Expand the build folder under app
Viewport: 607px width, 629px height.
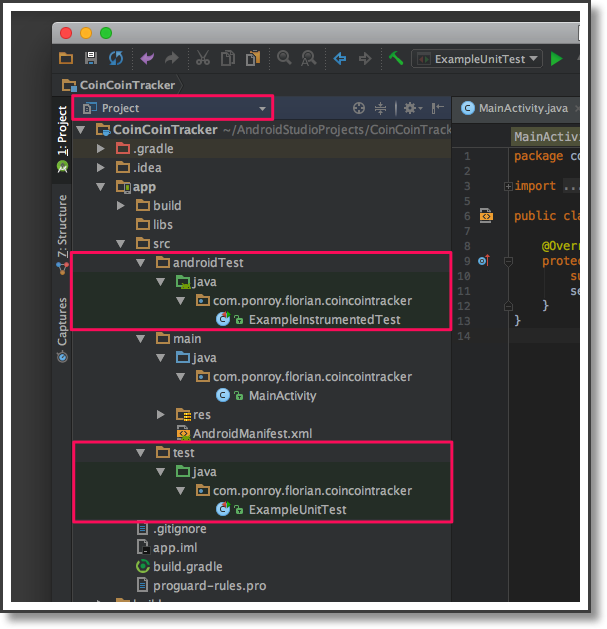(x=120, y=206)
